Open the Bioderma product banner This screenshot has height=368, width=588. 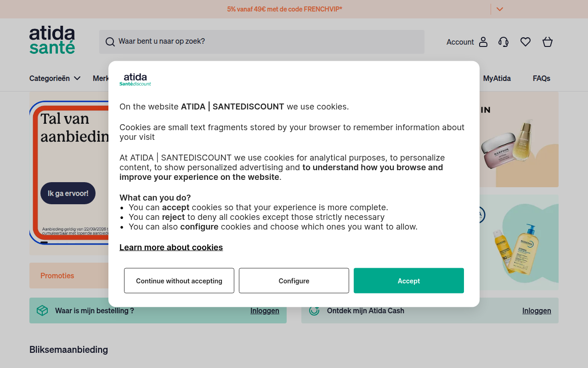(x=519, y=242)
